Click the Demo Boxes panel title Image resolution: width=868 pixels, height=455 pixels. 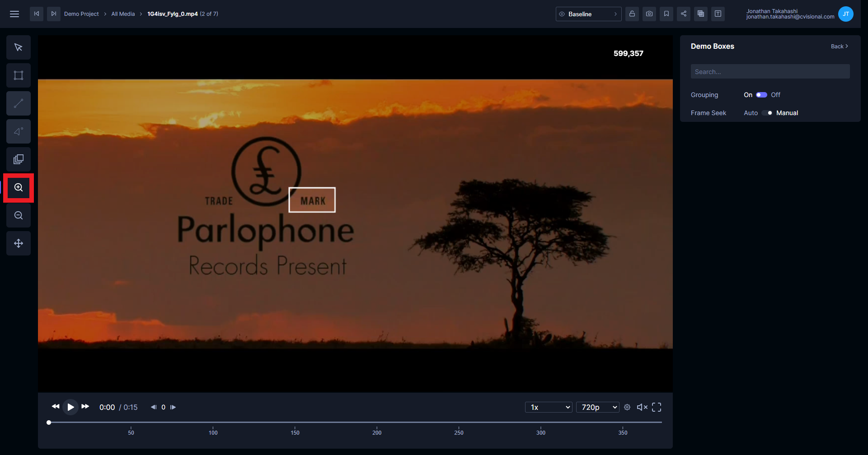(713, 46)
